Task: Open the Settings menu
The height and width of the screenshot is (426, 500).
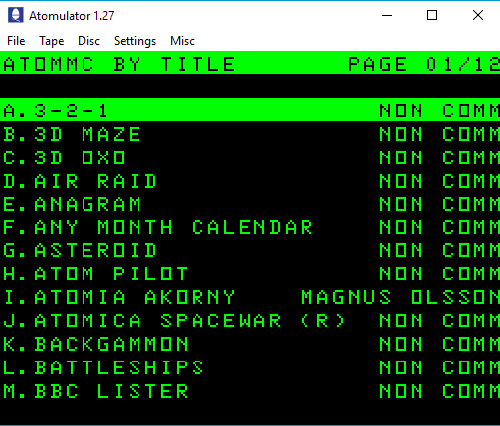Action: coord(135,41)
